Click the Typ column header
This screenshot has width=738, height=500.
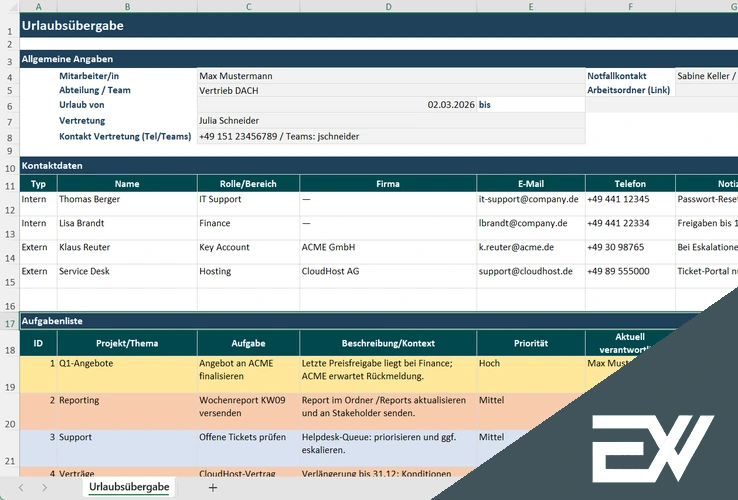[x=38, y=184]
